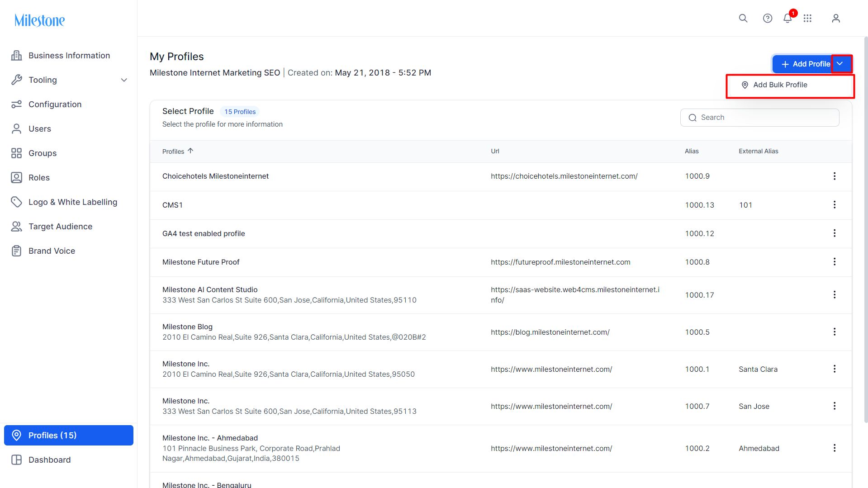Select GA4 test enabled profile
The height and width of the screenshot is (488, 868).
[204, 233]
